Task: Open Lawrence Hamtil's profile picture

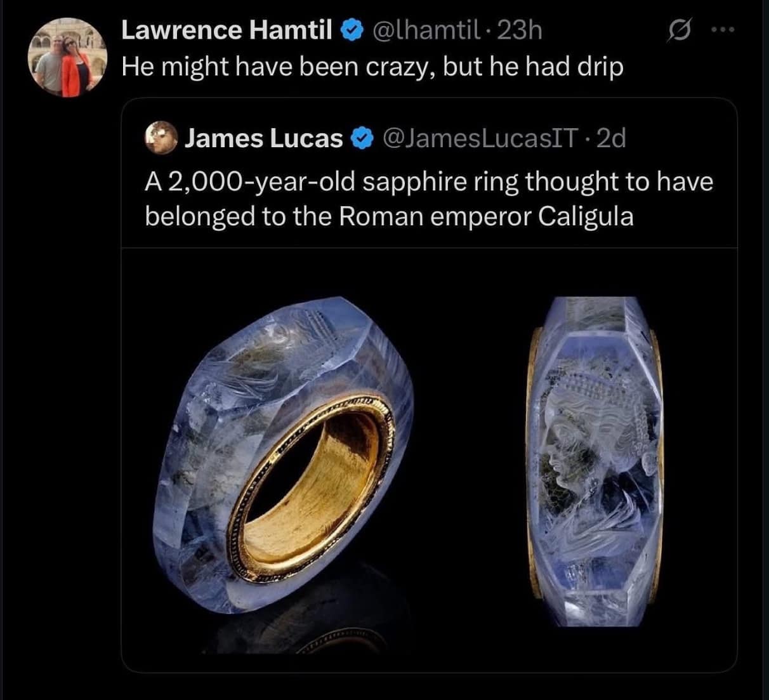Action: click(68, 57)
